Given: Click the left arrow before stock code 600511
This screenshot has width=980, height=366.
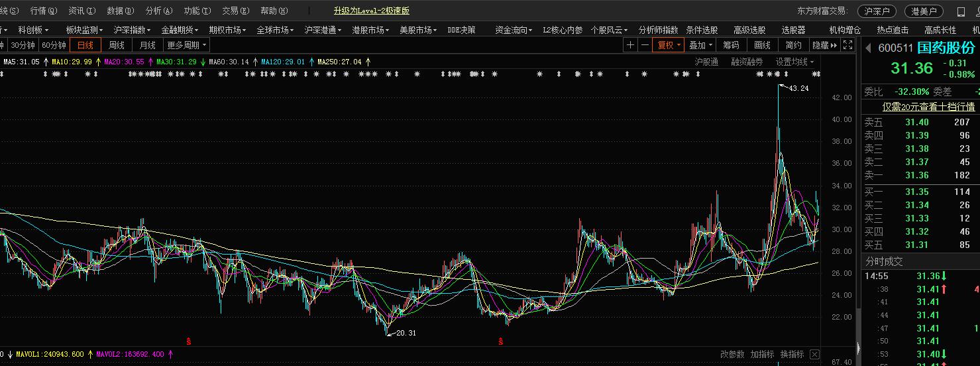Looking at the screenshot, I should [x=868, y=48].
